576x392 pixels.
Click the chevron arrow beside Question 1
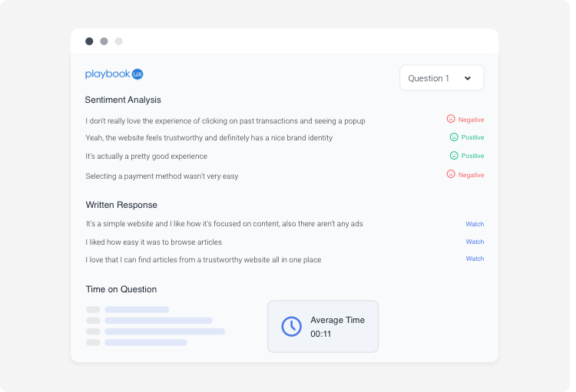point(468,78)
